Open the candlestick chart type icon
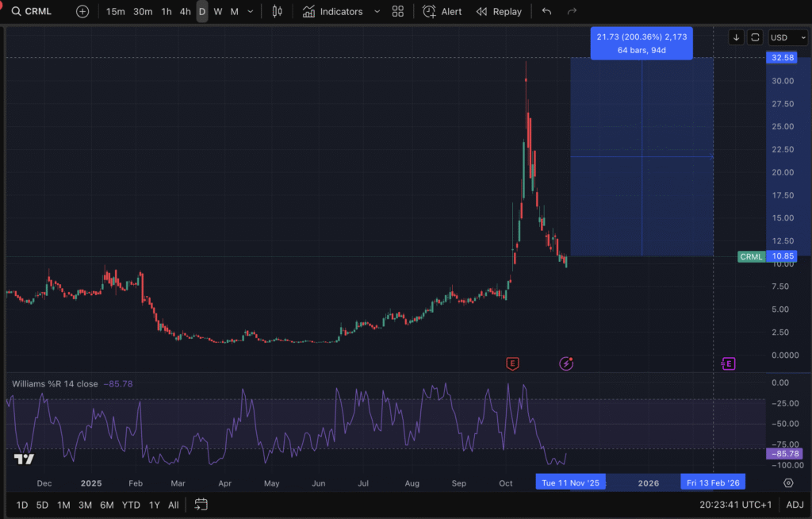The width and height of the screenshot is (812, 519). [277, 12]
